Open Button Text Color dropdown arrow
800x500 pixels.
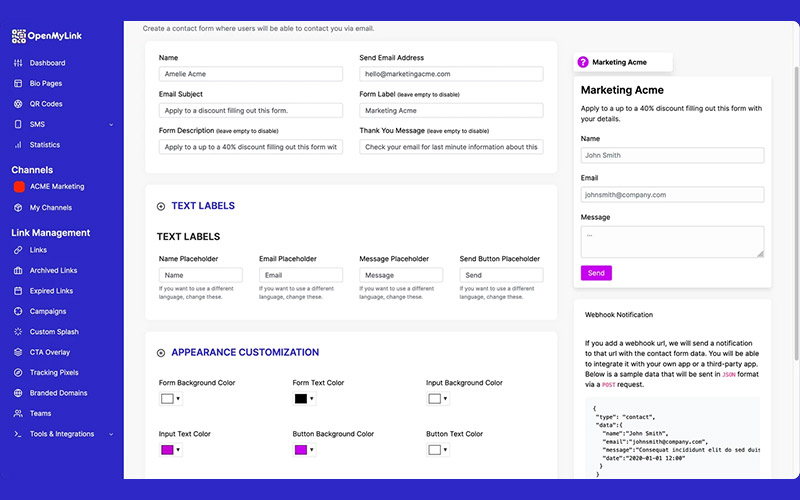[445, 450]
